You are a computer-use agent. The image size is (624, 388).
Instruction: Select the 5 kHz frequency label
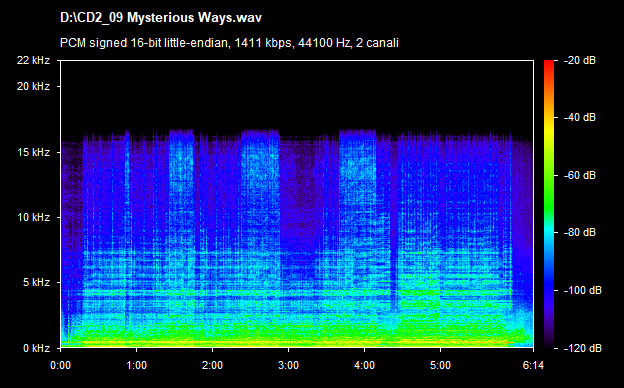pos(36,283)
